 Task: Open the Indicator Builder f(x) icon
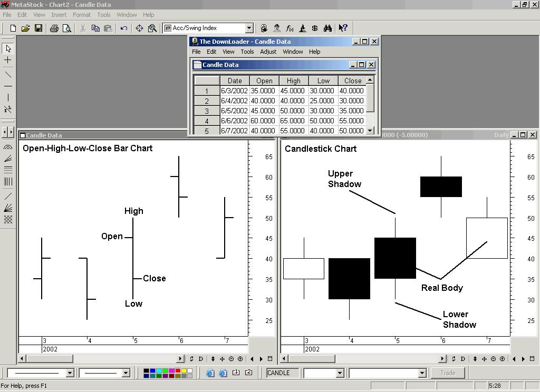tap(289, 28)
